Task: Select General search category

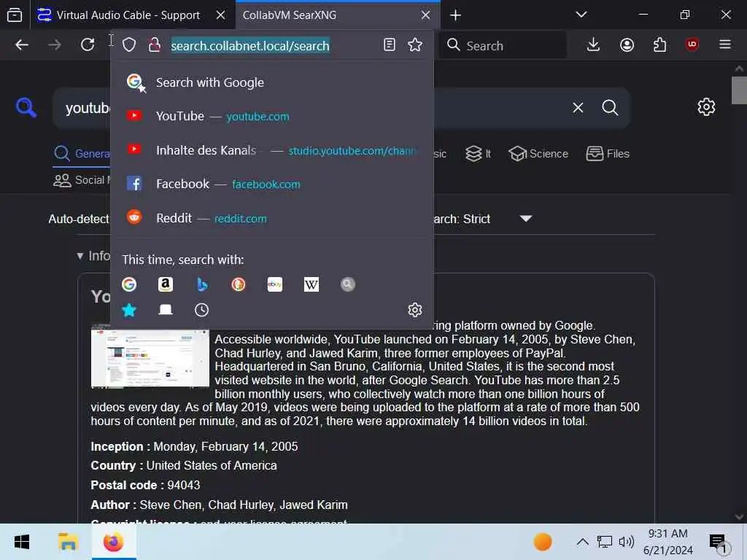Action: click(x=82, y=154)
